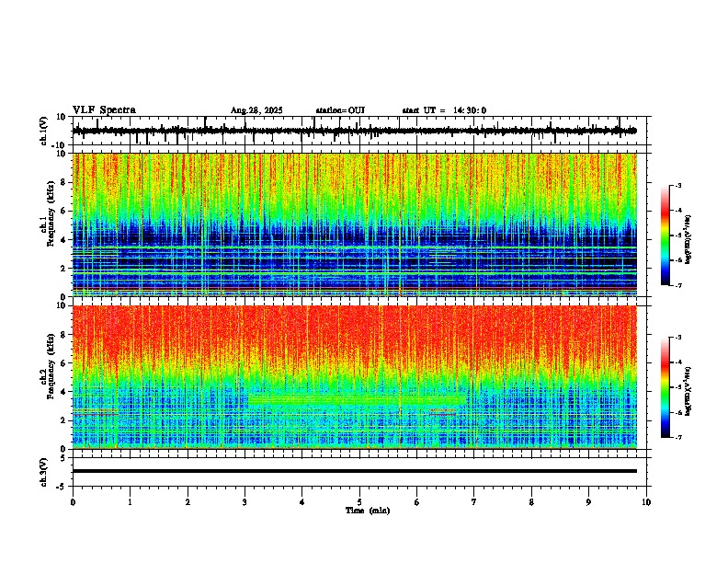Select the ch.1 spectrogram color scale bar

[665, 236]
